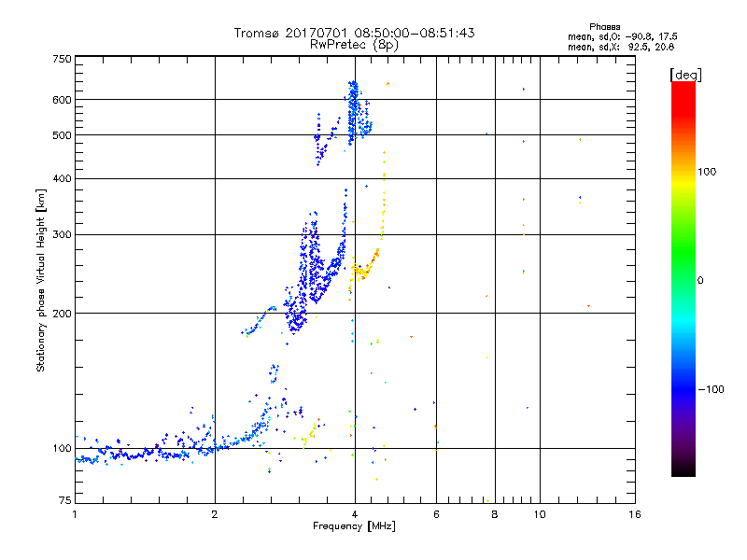Click the y-axis tick label '750'

[62, 59]
